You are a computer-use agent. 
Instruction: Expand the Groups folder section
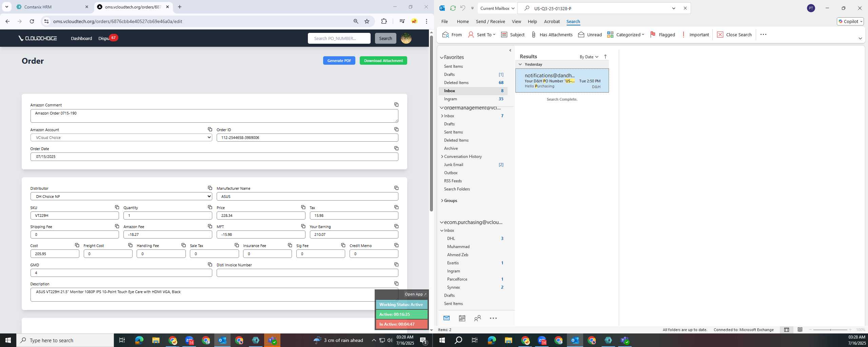pos(442,201)
